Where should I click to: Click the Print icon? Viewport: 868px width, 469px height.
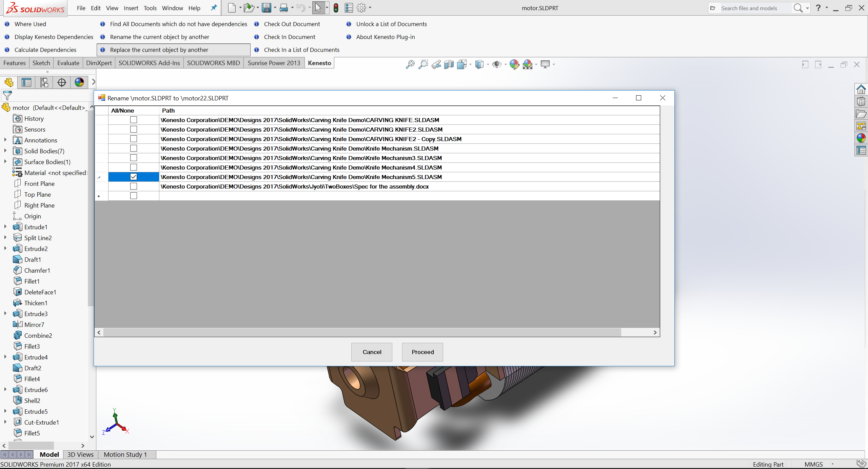point(284,7)
